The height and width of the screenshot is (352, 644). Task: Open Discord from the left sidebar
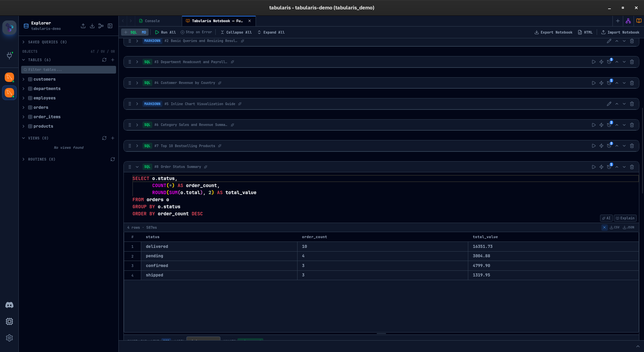coord(9,305)
